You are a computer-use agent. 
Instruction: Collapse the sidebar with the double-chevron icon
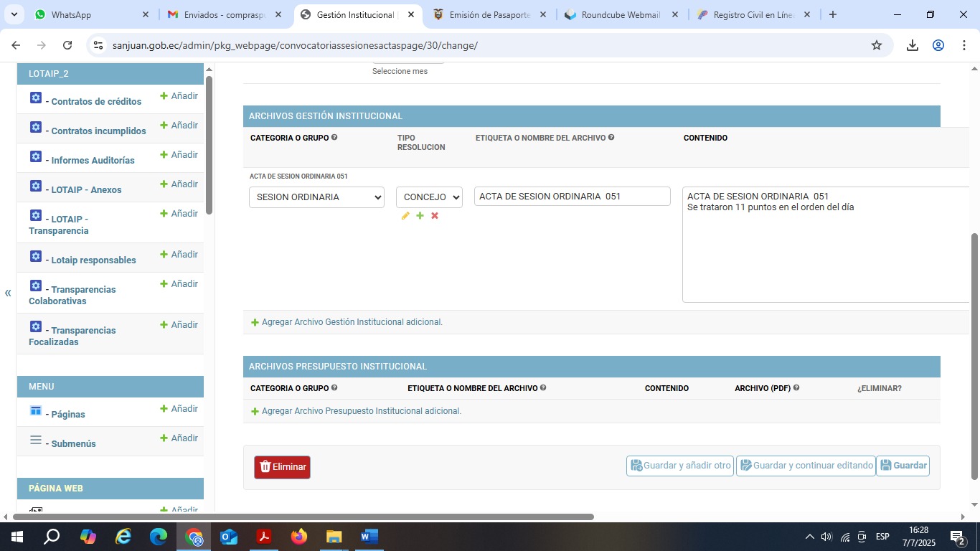[x=8, y=293]
